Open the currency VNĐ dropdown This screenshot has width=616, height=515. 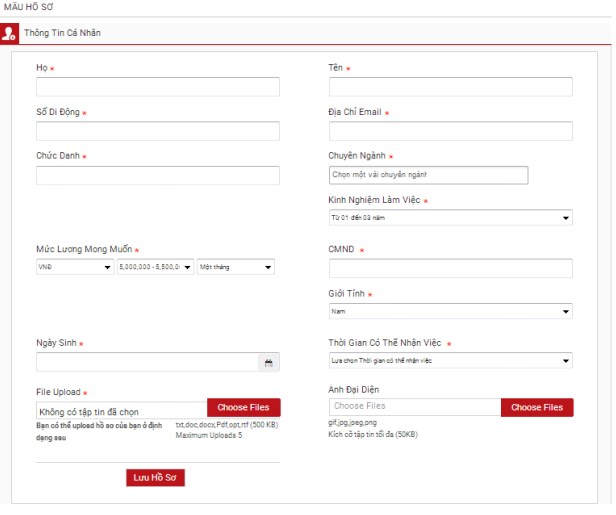(75, 267)
